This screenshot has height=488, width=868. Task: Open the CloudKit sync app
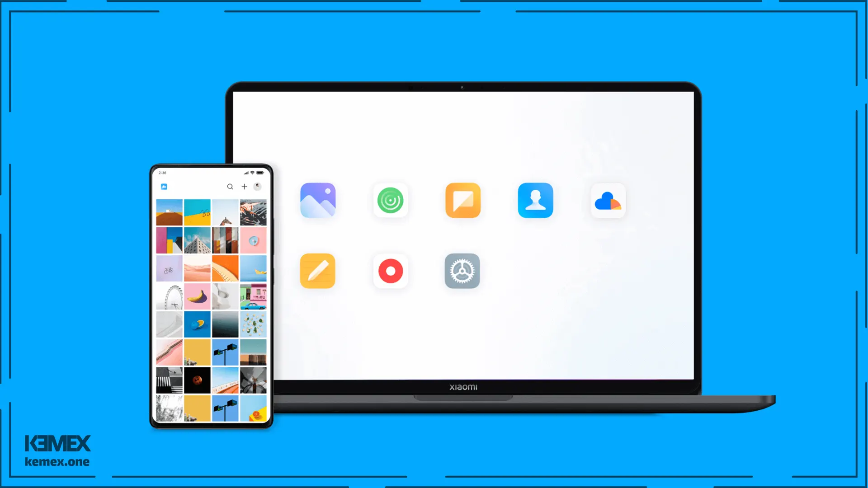608,200
